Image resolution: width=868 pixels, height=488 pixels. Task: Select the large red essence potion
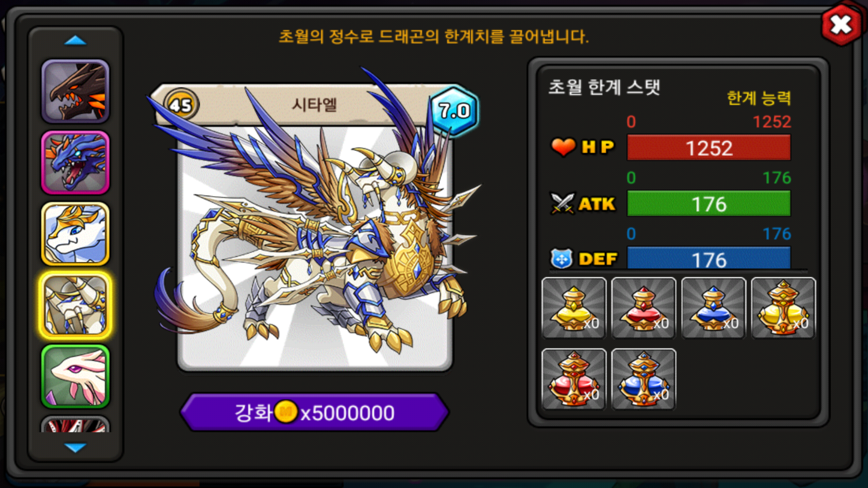pos(574,379)
